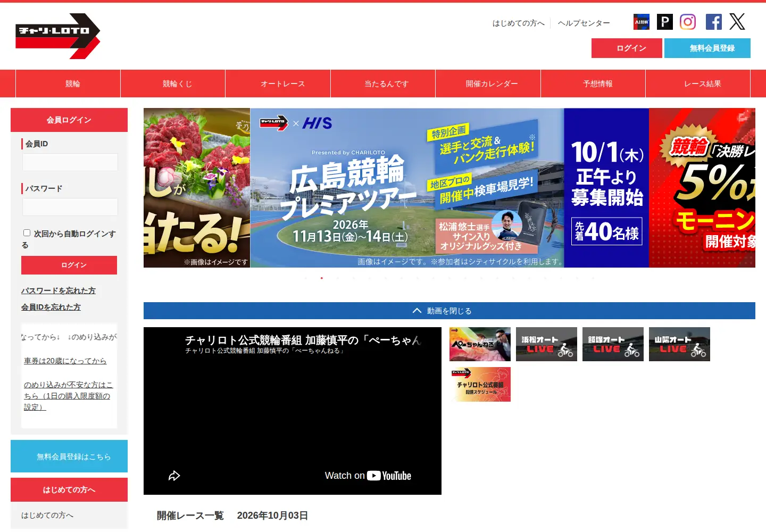Open the Facebook icon

point(714,22)
